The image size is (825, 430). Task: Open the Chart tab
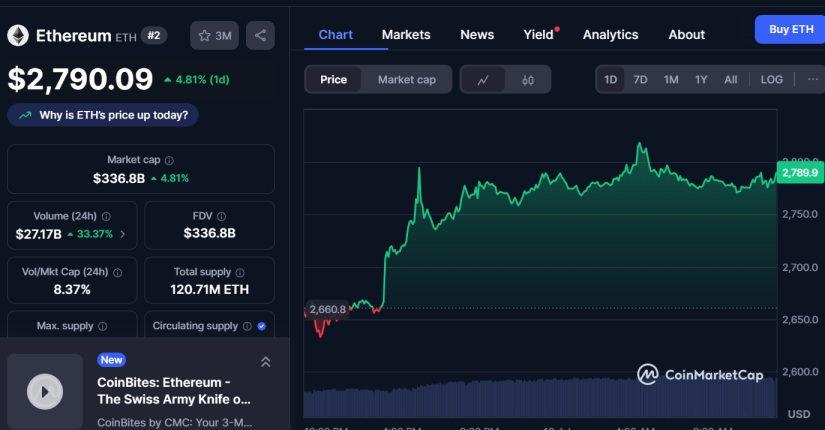point(336,35)
